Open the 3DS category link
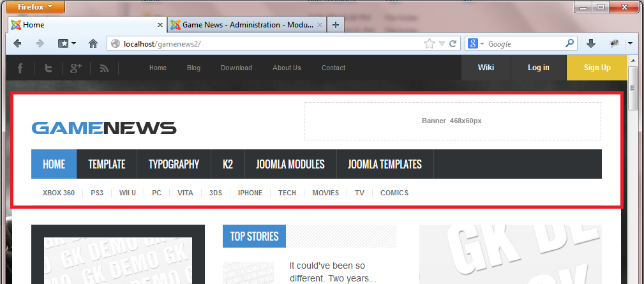 pos(216,193)
